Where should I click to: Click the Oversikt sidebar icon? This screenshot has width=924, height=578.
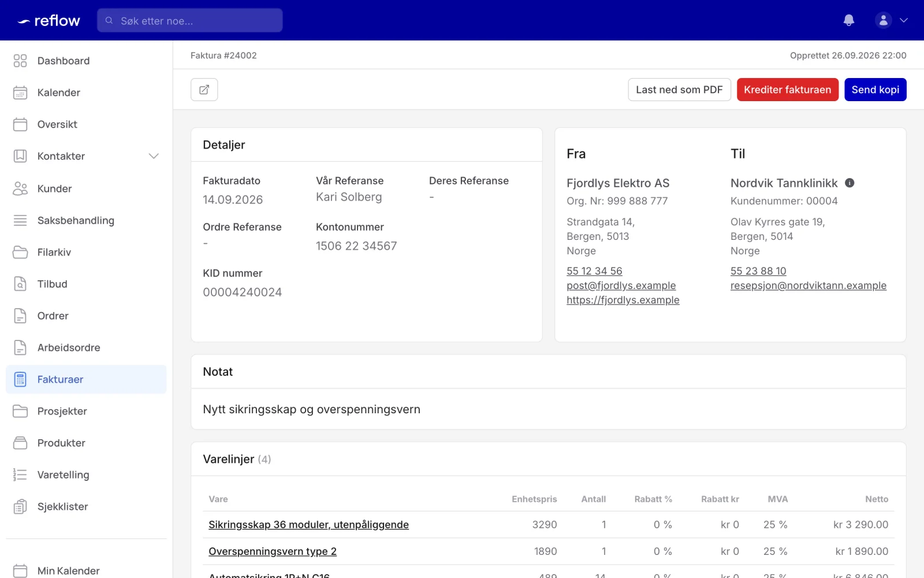click(20, 124)
